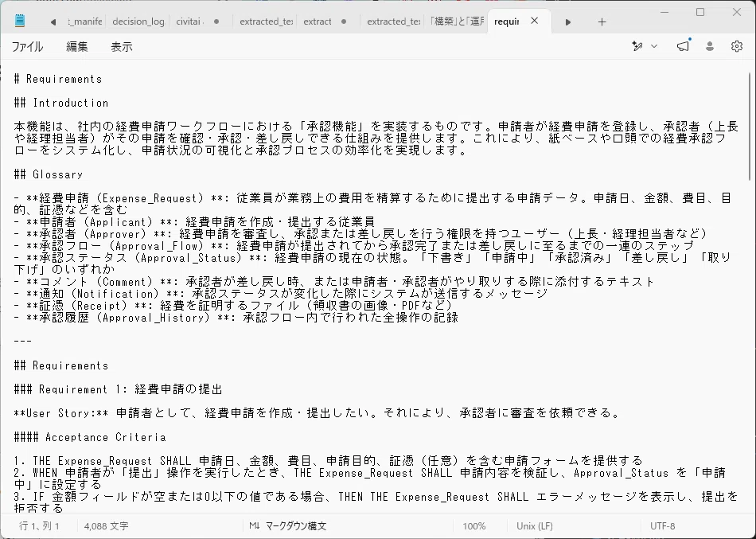Click the 承認履歴 (Approval_History) glossary line
The width and height of the screenshot is (756, 539).
(x=236, y=318)
